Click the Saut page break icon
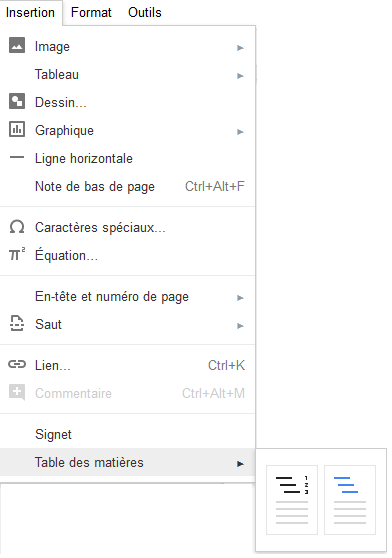Image resolution: width=392 pixels, height=558 pixels. pos(17,323)
